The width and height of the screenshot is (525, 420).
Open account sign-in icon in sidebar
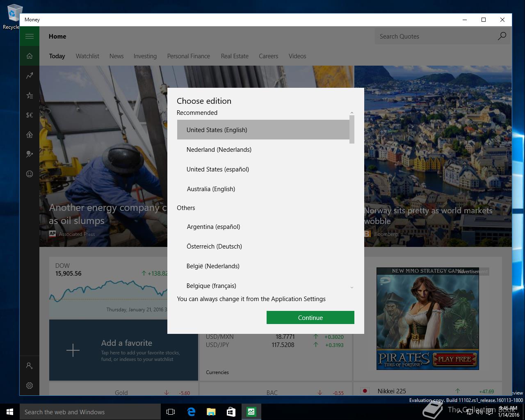[30, 365]
